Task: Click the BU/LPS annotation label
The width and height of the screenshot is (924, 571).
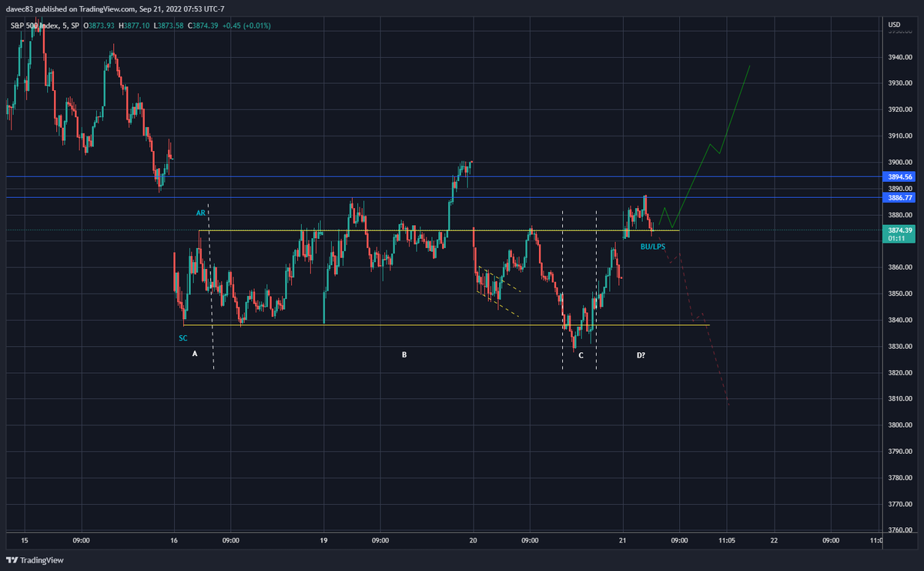Action: pyautogui.click(x=653, y=246)
